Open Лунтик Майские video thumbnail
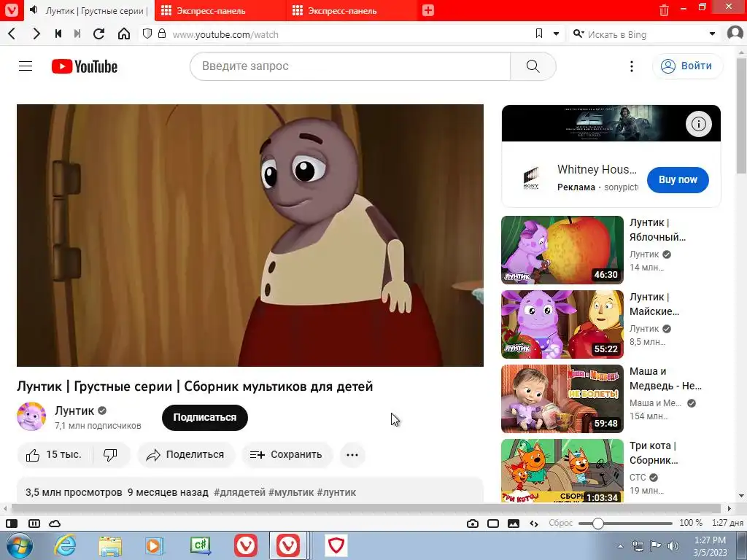Image resolution: width=747 pixels, height=560 pixels. point(562,324)
